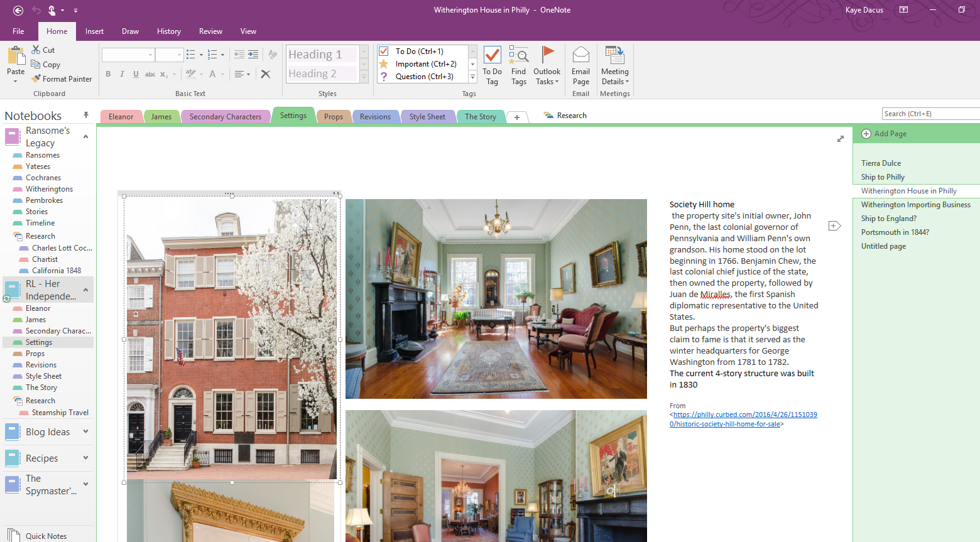980x542 pixels.
Task: Apply To Do (Ctrl+1) checkbox tag
Action: coord(384,51)
